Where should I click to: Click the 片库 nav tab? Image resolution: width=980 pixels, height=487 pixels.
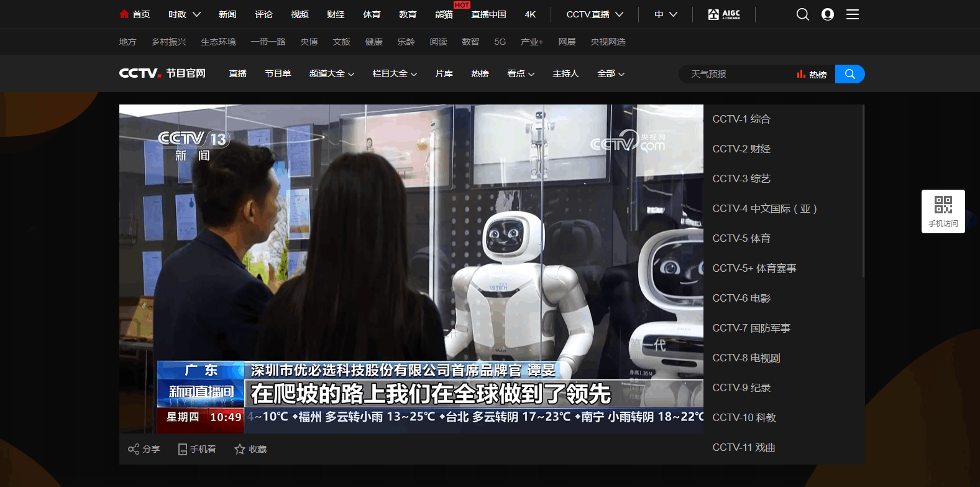click(x=444, y=73)
